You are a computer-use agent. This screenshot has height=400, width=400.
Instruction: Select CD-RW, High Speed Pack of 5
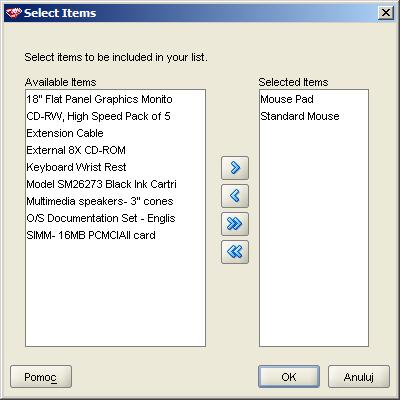tap(115, 116)
